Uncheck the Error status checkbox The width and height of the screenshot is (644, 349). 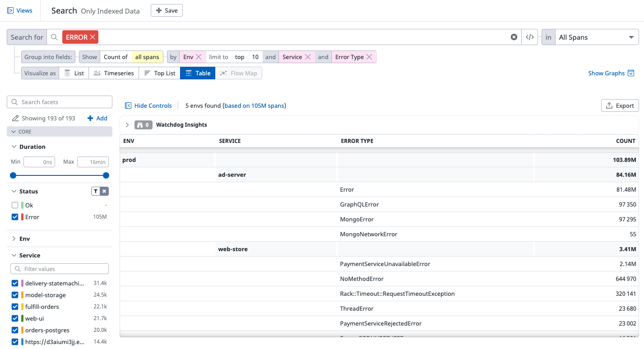pyautogui.click(x=15, y=217)
